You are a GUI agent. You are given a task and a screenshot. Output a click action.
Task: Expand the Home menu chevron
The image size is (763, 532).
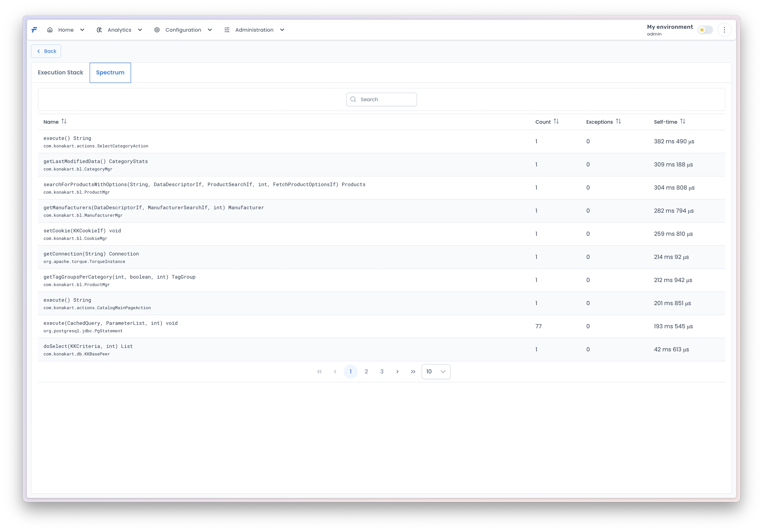[82, 30]
